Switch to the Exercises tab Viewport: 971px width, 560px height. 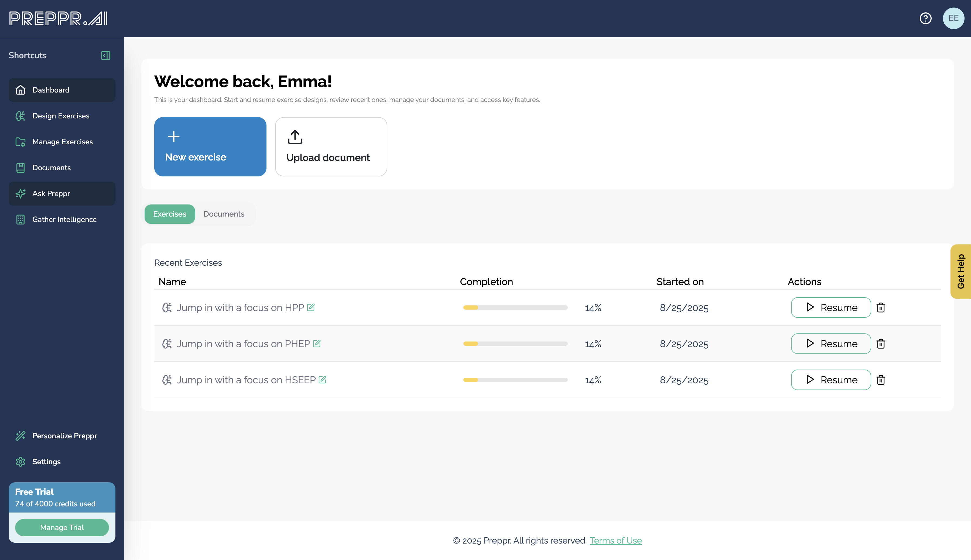click(170, 214)
